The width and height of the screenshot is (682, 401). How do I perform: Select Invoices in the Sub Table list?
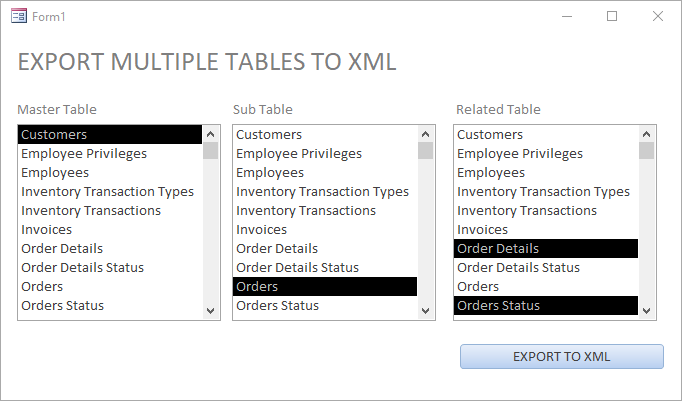pyautogui.click(x=325, y=230)
